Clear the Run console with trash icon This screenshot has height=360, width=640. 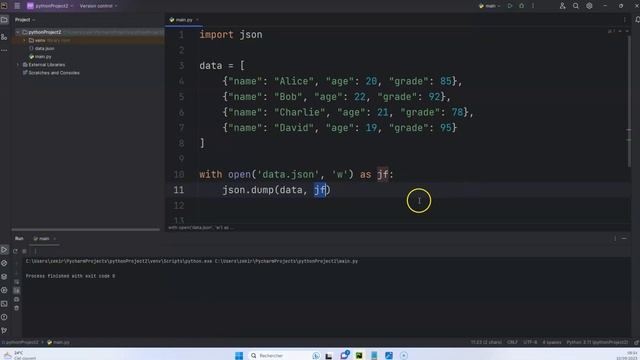point(16,308)
